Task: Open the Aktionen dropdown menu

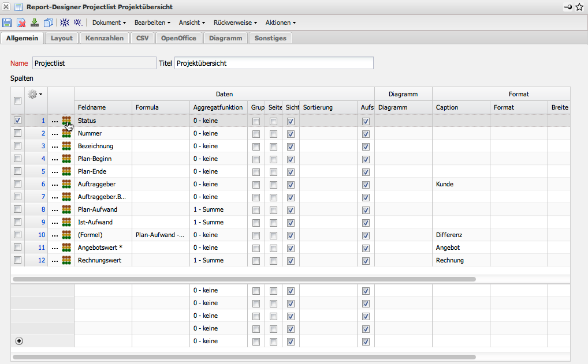Action: coord(280,22)
